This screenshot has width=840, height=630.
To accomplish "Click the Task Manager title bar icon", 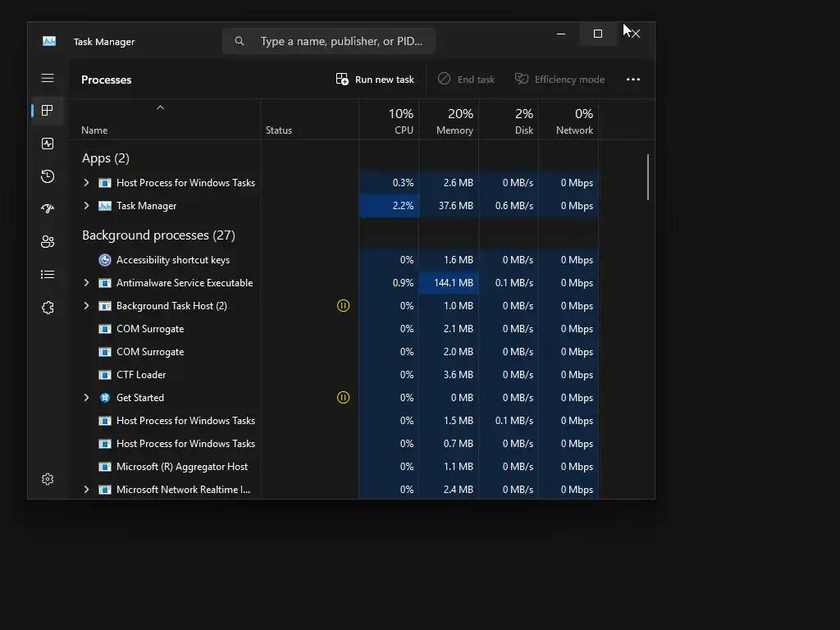I will (49, 41).
